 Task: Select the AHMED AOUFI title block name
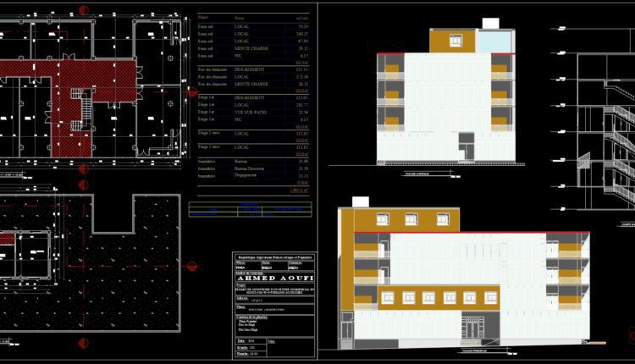(275, 279)
